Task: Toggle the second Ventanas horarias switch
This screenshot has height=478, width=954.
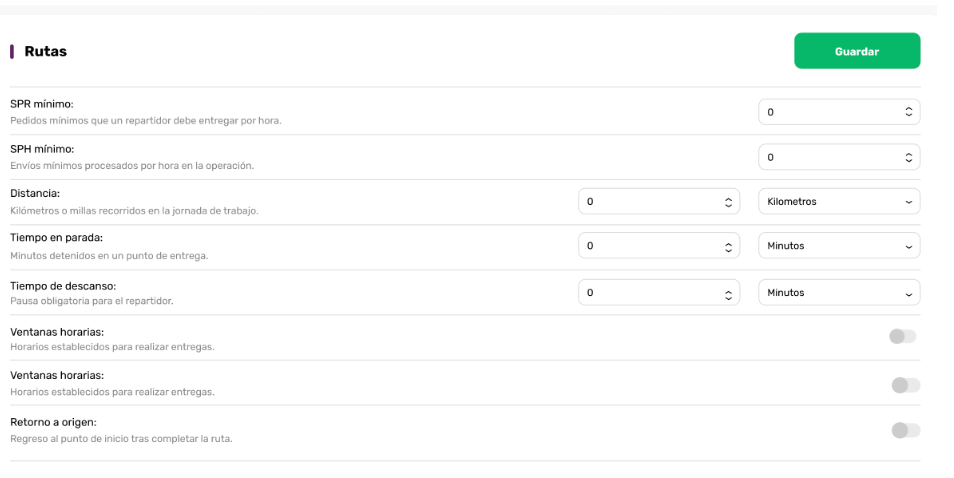Action: [905, 385]
